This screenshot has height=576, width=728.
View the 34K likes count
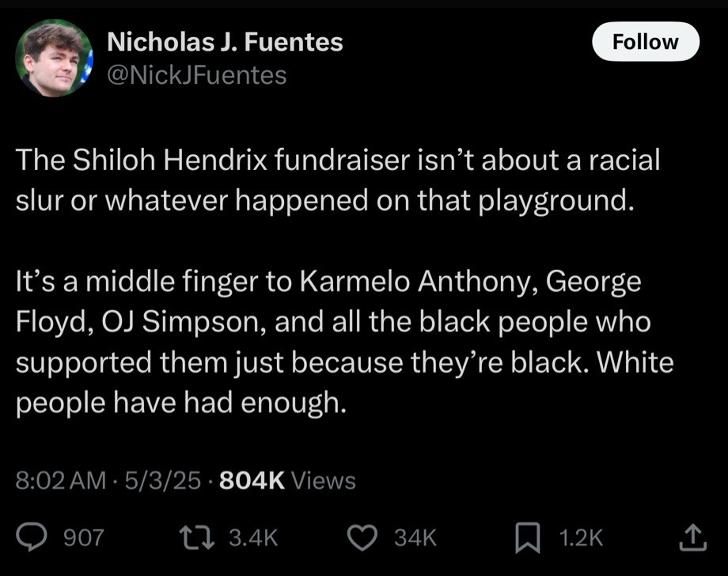pos(415,537)
